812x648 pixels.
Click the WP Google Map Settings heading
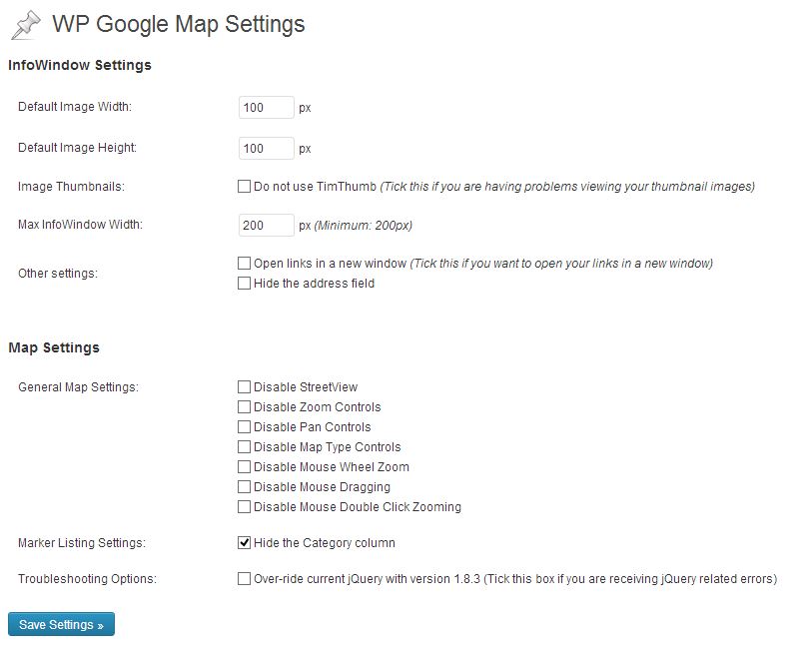pos(178,24)
